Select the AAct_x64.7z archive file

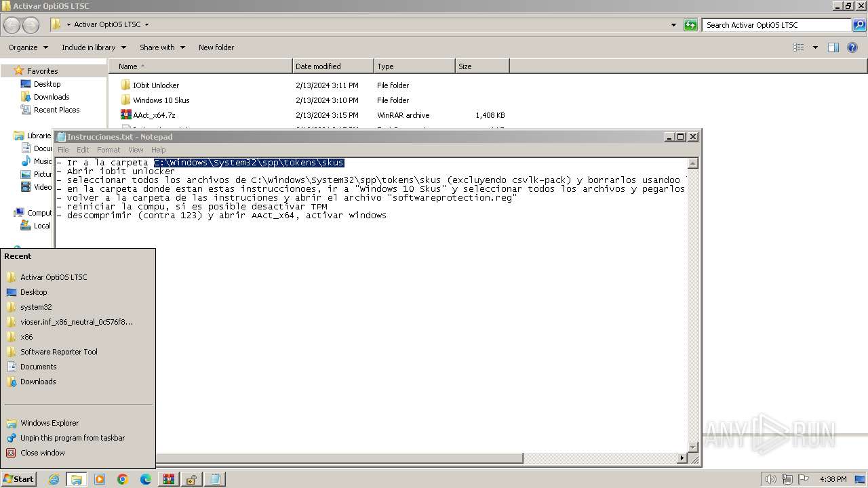(x=148, y=115)
